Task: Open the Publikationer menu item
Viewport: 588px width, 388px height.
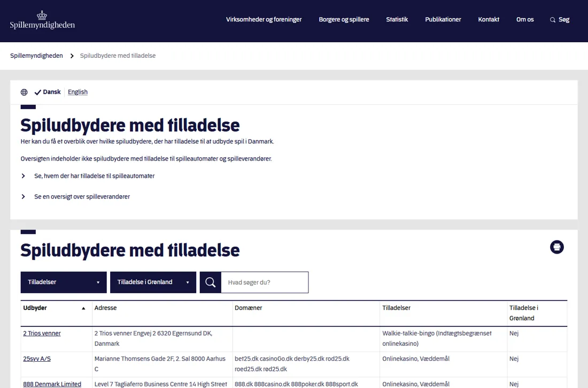Action: click(443, 19)
